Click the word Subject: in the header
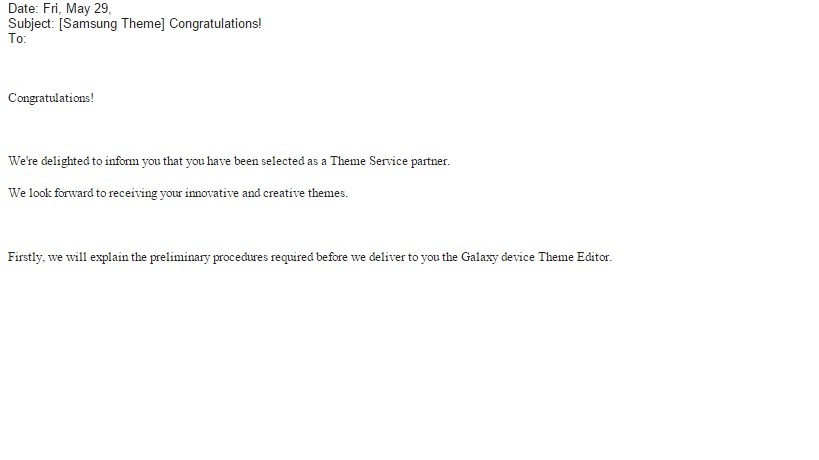Viewport: 819px width, 460px height. pos(31,23)
